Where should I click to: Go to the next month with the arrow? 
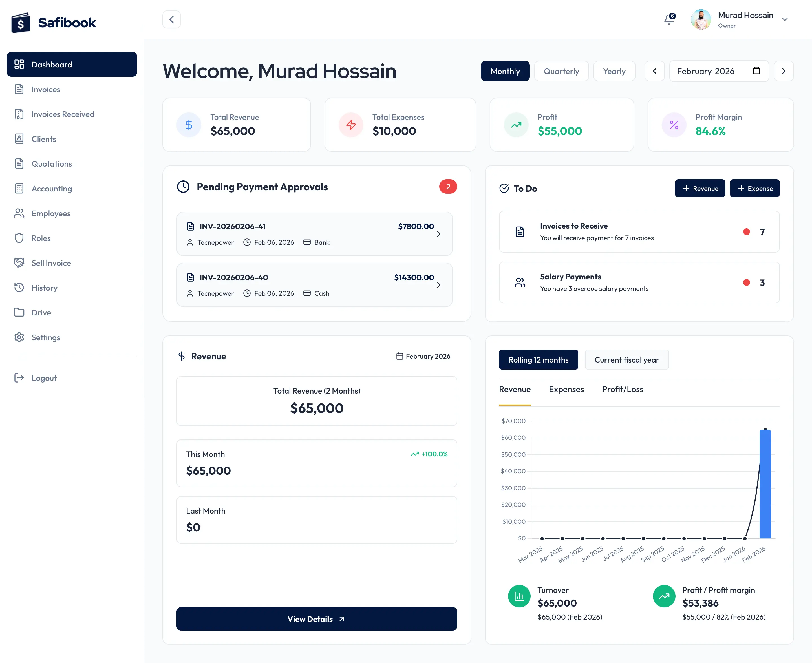[x=783, y=71]
